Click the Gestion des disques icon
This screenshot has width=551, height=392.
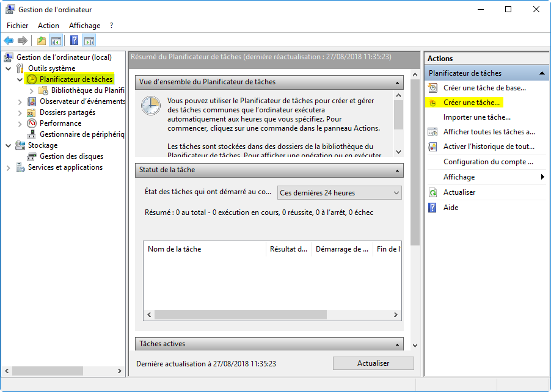coord(32,157)
